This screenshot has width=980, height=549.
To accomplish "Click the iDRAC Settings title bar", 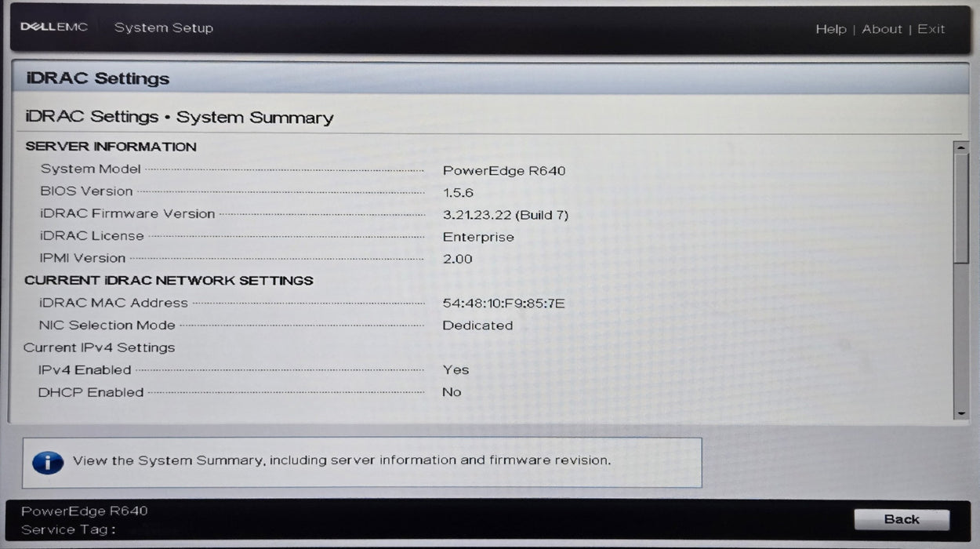I will [490, 78].
